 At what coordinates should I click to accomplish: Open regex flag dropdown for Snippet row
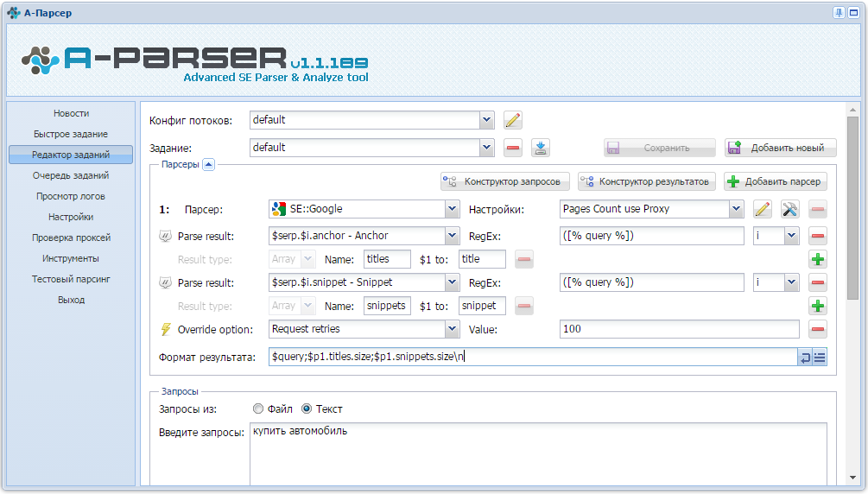792,282
